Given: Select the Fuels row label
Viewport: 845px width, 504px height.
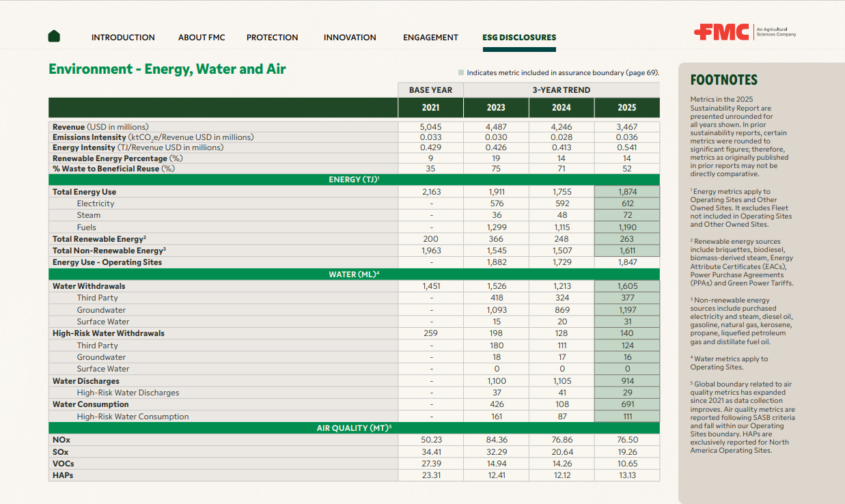Looking at the screenshot, I should [x=87, y=227].
